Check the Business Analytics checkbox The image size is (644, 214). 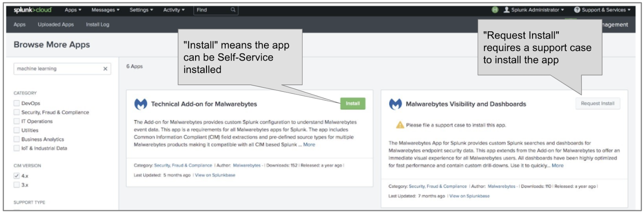click(17, 139)
